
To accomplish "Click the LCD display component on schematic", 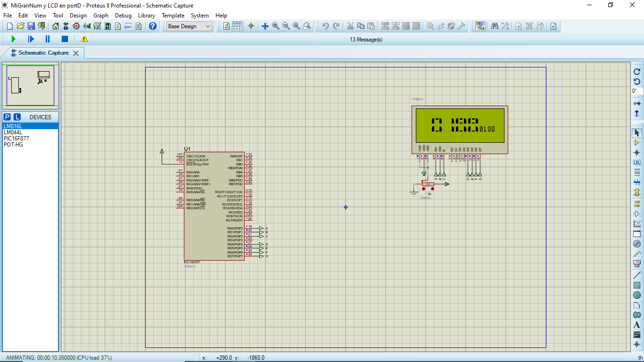I will (x=460, y=130).
